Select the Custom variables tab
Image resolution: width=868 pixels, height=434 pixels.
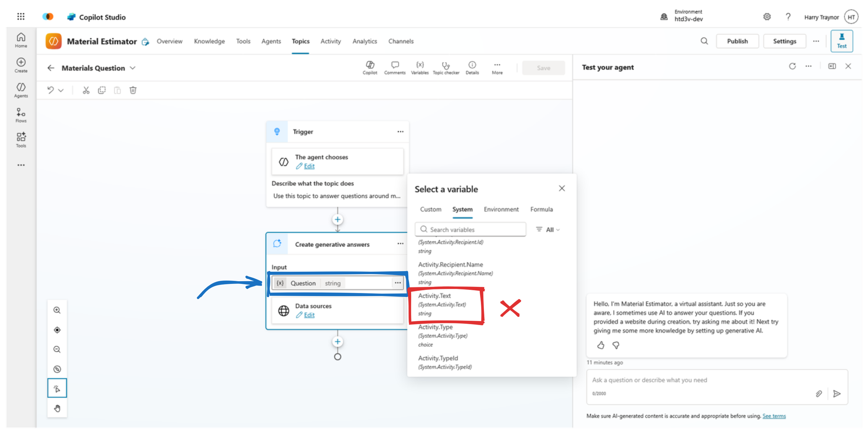click(x=431, y=209)
